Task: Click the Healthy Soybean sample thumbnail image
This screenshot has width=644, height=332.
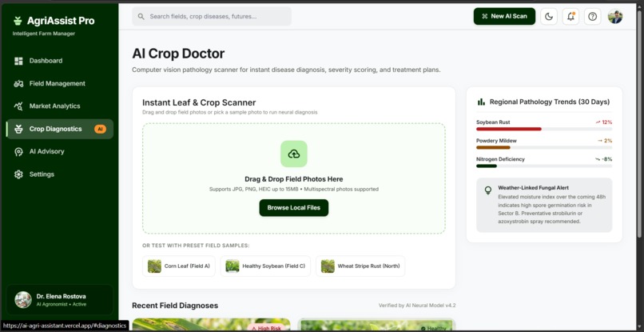Action: click(x=233, y=266)
